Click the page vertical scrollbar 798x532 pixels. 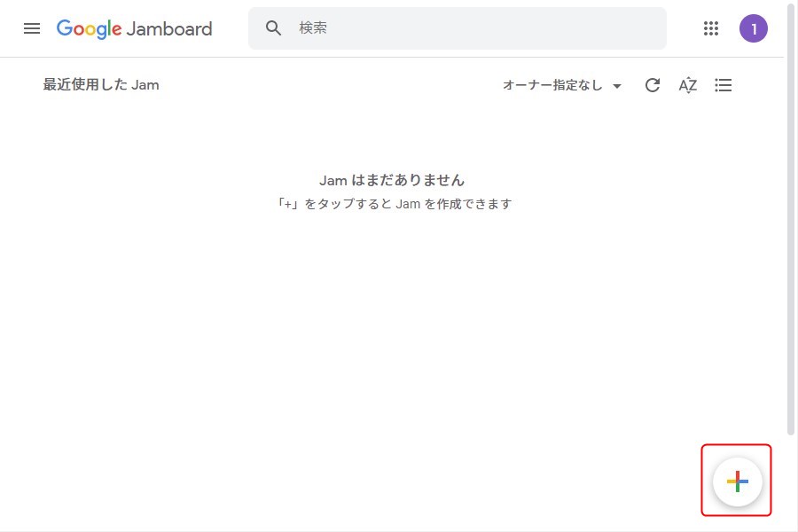791,219
